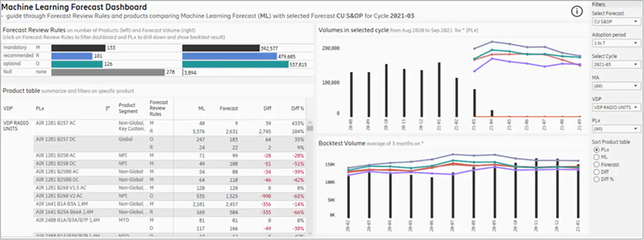Open the VDP filter dropdown
This screenshot has height=240, width=644.
point(616,107)
